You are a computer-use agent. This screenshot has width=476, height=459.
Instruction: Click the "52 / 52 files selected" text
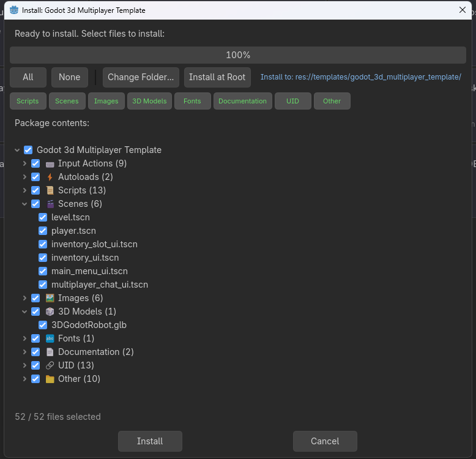pyautogui.click(x=58, y=417)
